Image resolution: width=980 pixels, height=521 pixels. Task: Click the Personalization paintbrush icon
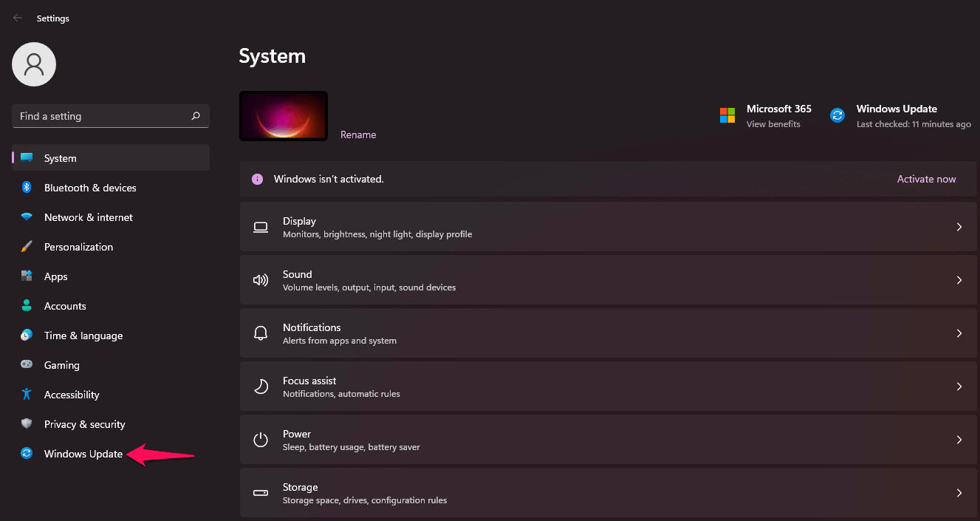pyautogui.click(x=27, y=247)
